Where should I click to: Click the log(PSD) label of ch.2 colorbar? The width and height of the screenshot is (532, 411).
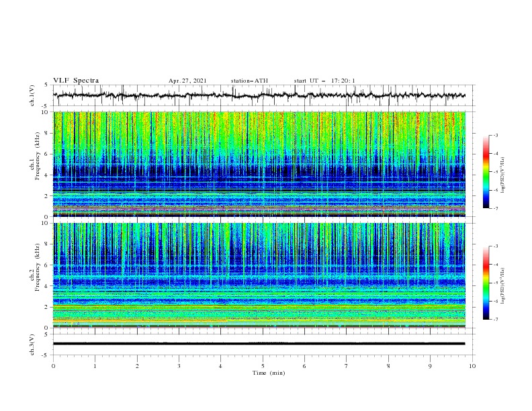pyautogui.click(x=503, y=286)
